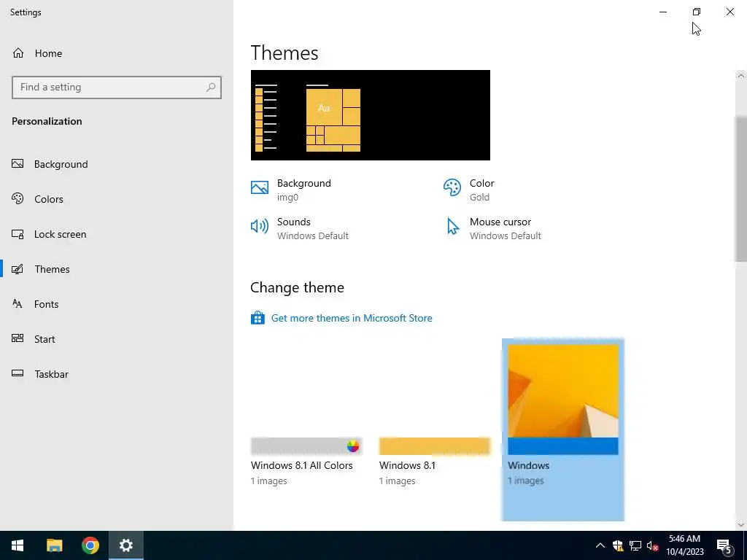Viewport: 747px width, 560px height.
Task: Open Mouse cursor Windows Default setting
Action: (x=494, y=228)
